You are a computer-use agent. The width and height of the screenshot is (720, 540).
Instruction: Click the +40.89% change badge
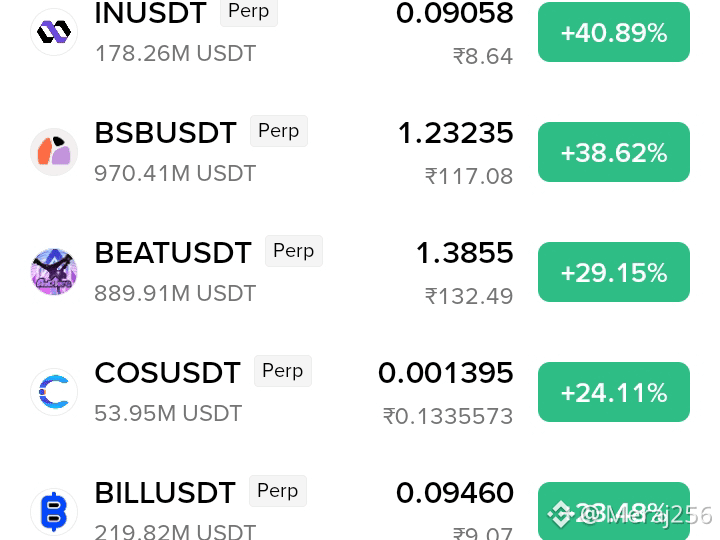pyautogui.click(x=613, y=32)
